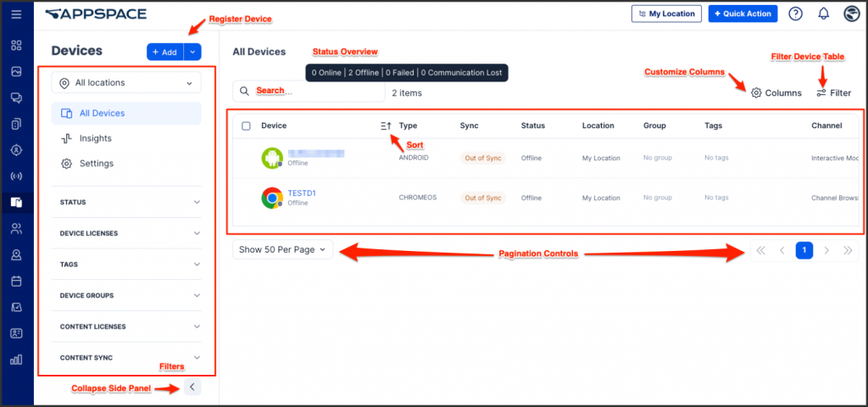Open the TESTD1 device link
Image resolution: width=868 pixels, height=407 pixels.
[x=302, y=193]
